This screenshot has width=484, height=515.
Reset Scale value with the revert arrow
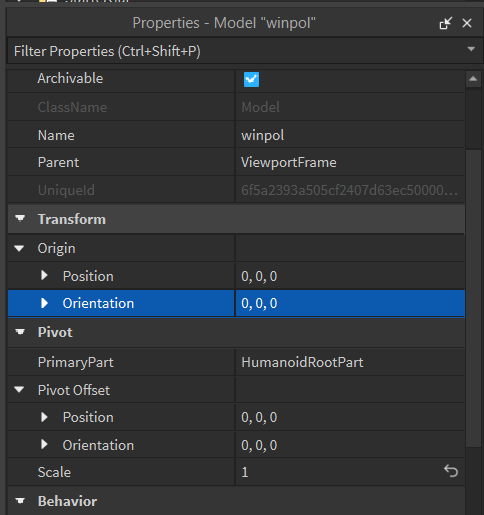coord(451,471)
